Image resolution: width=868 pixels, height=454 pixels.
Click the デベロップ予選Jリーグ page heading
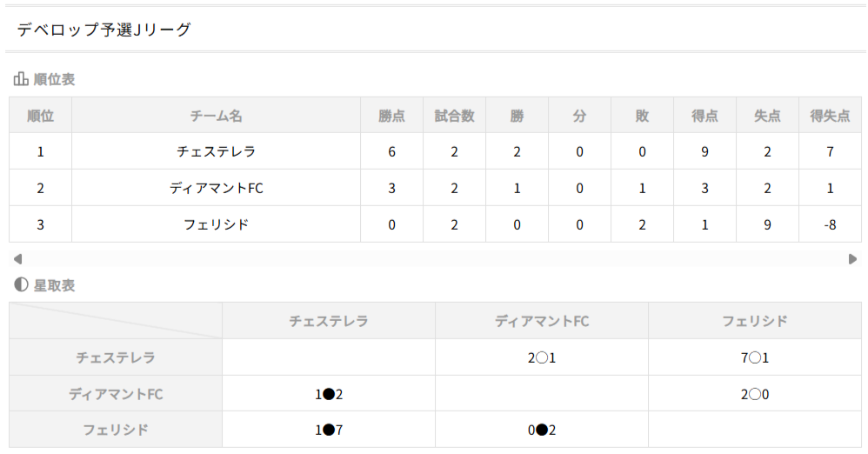[103, 30]
